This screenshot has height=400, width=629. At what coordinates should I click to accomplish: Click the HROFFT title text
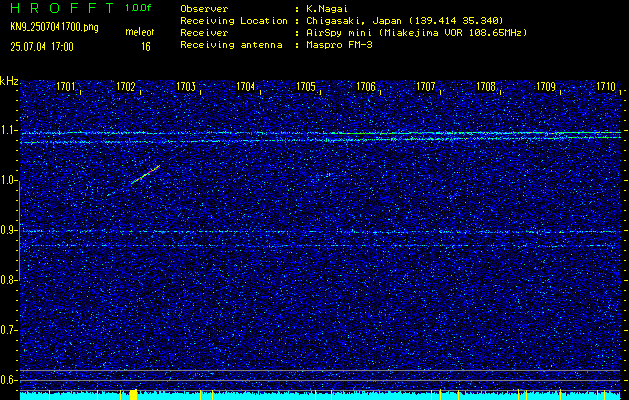pos(62,8)
